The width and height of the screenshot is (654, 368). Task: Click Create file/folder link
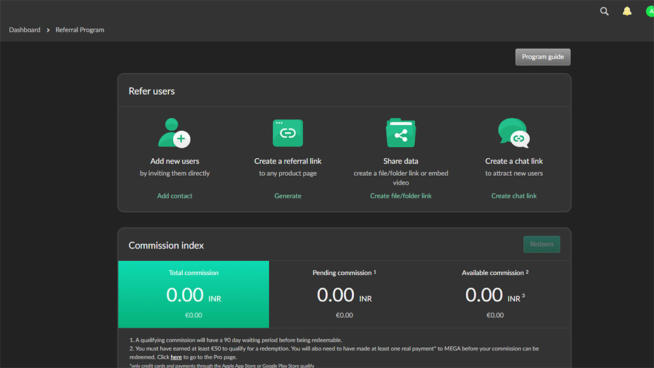click(401, 196)
